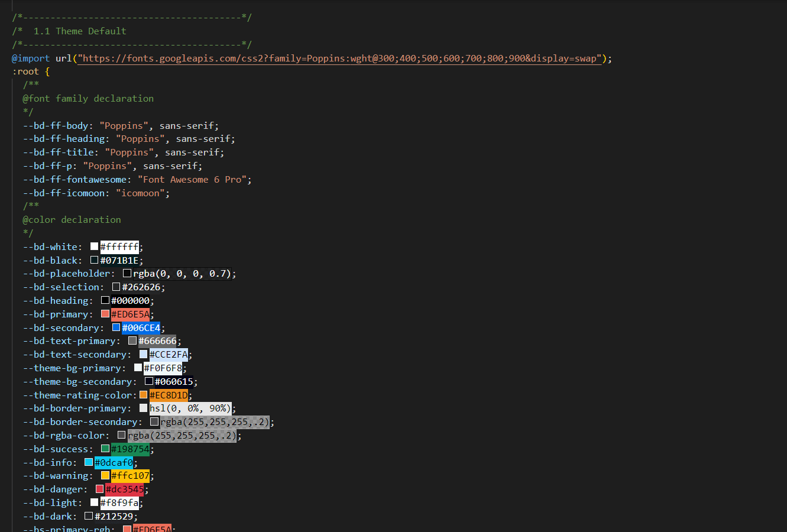The height and width of the screenshot is (532, 787).
Task: Click the --bd-white color swatch
Action: click(x=95, y=246)
